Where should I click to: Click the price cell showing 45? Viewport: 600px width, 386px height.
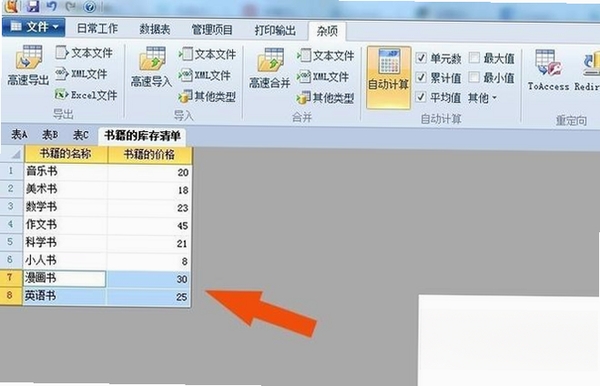[149, 226]
